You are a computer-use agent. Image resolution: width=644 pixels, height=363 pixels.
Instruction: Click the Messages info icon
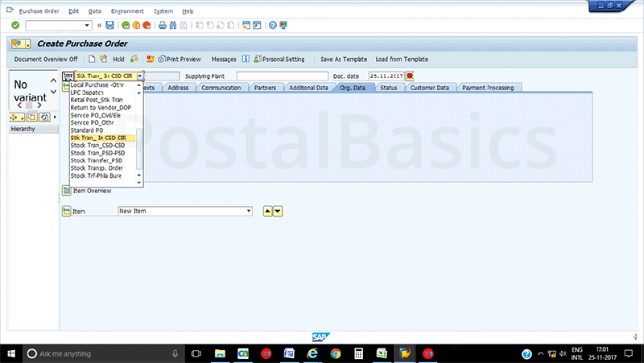(x=245, y=59)
